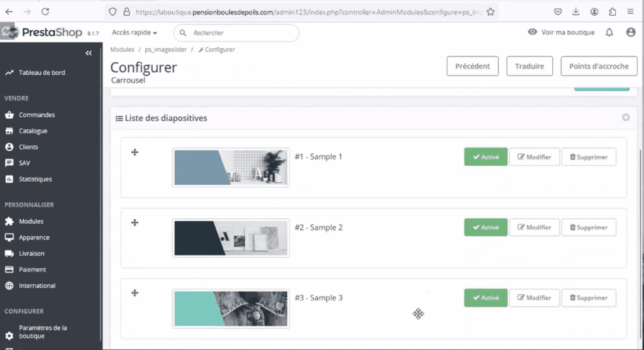Grab the move handle for Sample 1
644x350 pixels.
click(135, 152)
